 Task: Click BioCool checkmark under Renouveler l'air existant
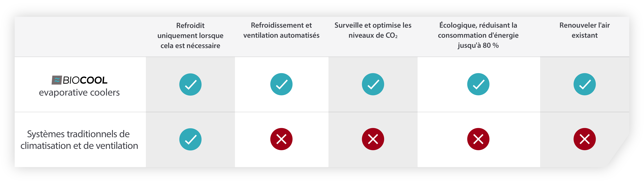(585, 84)
